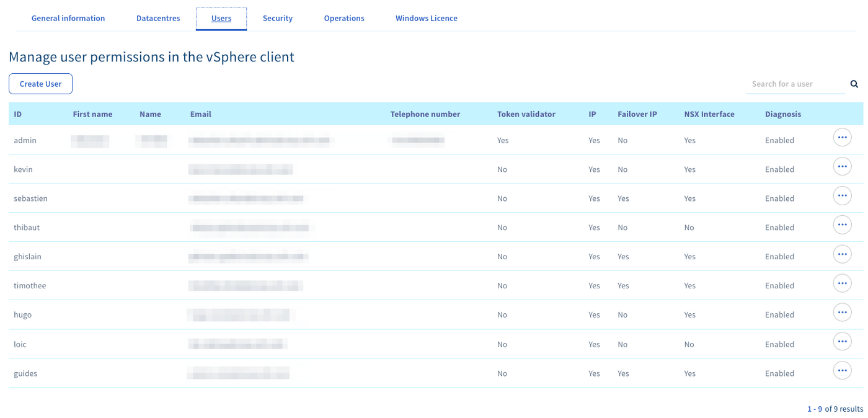Select the Operations tab
The width and height of the screenshot is (868, 418).
click(344, 19)
